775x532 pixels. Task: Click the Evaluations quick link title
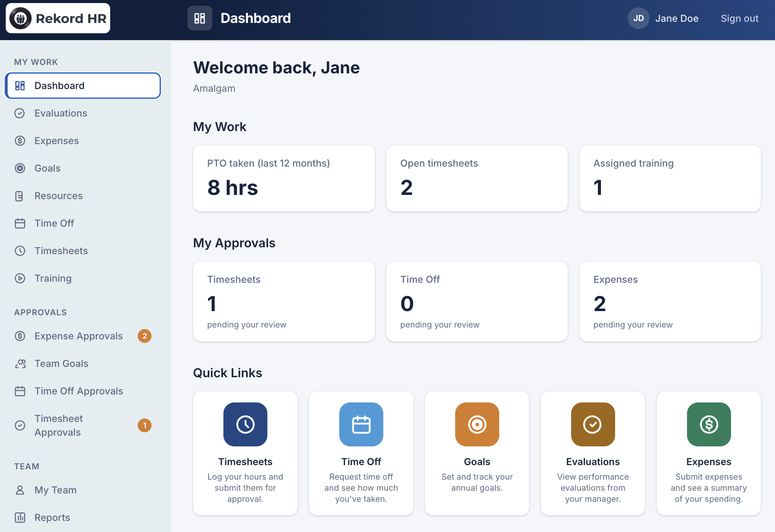(593, 462)
